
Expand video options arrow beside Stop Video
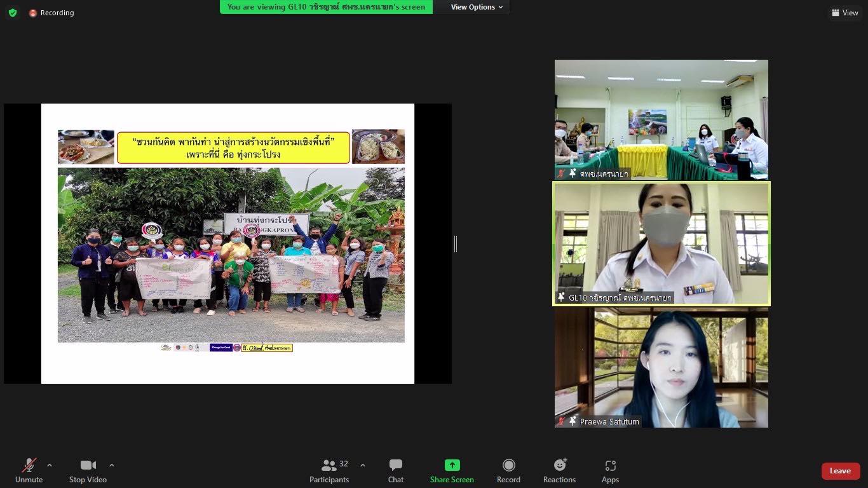(112, 465)
